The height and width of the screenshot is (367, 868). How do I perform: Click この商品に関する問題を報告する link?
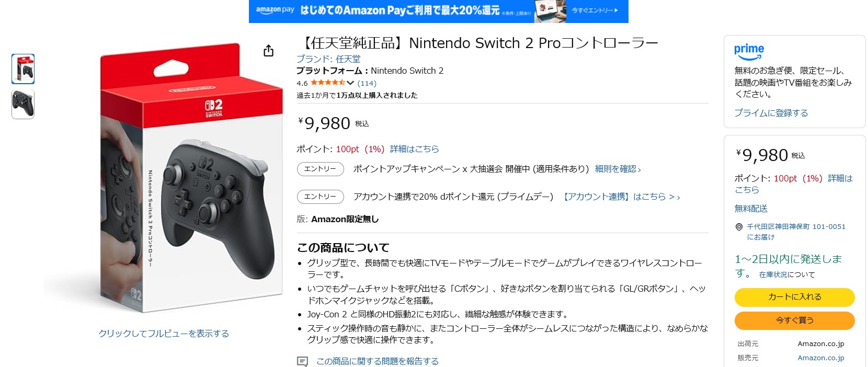pyautogui.click(x=377, y=361)
